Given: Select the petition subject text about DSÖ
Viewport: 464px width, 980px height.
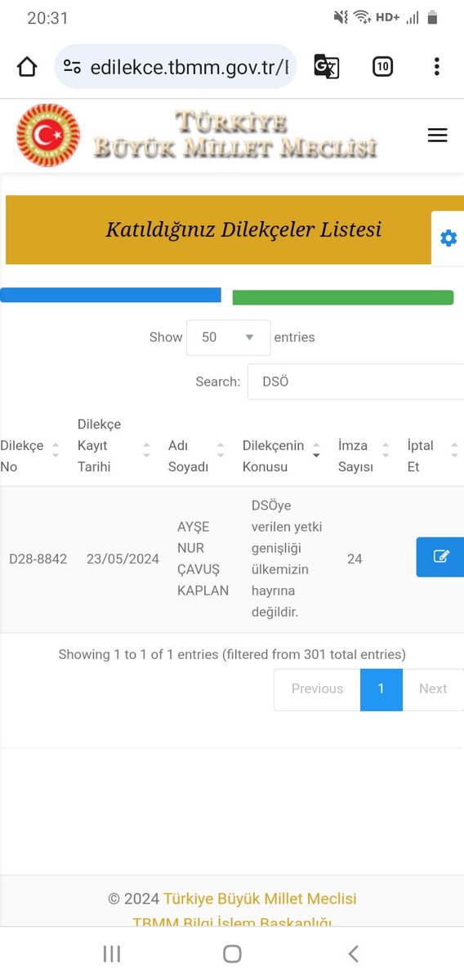Looking at the screenshot, I should [287, 559].
